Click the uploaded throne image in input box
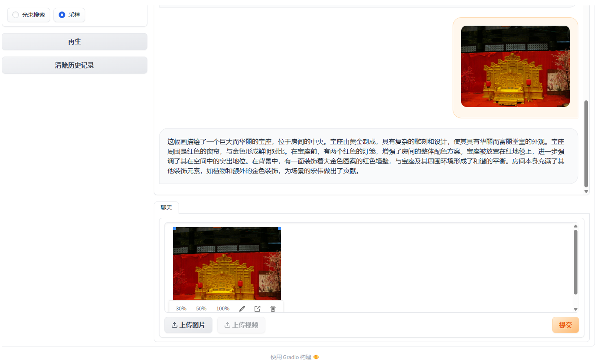The height and width of the screenshot is (364, 612). [x=227, y=264]
